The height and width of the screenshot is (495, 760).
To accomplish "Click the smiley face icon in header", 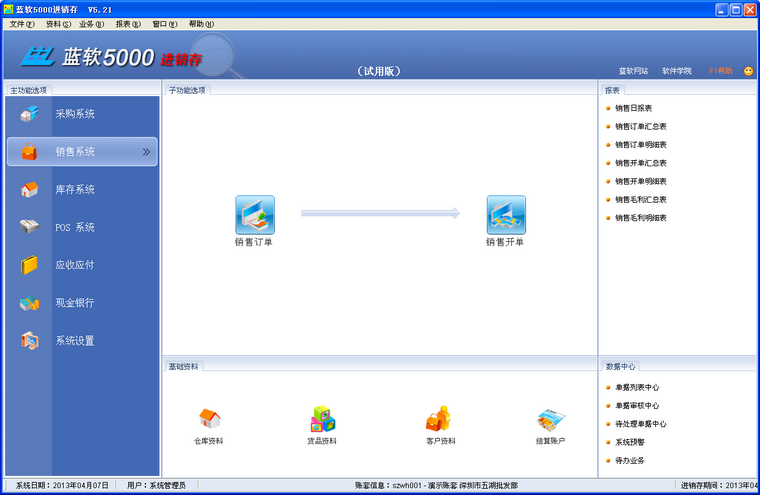I will coord(748,71).
